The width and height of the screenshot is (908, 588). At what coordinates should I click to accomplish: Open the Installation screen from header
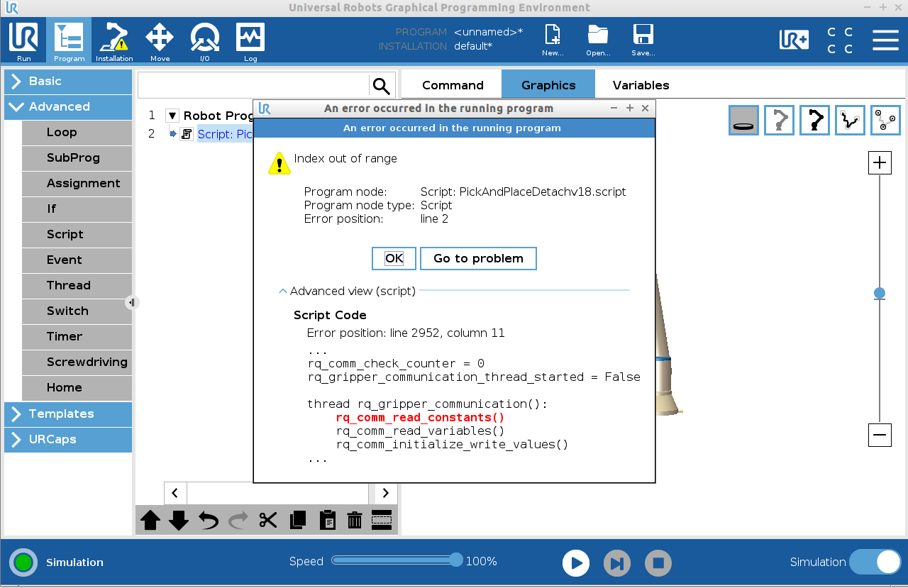(114, 41)
